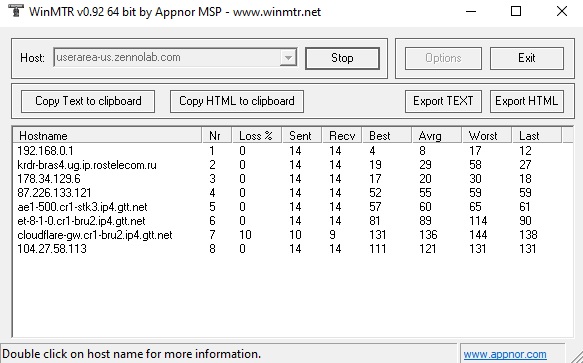This screenshot has height=363, width=583.
Task: Click the WinMTR app icon in title bar
Action: point(16,10)
